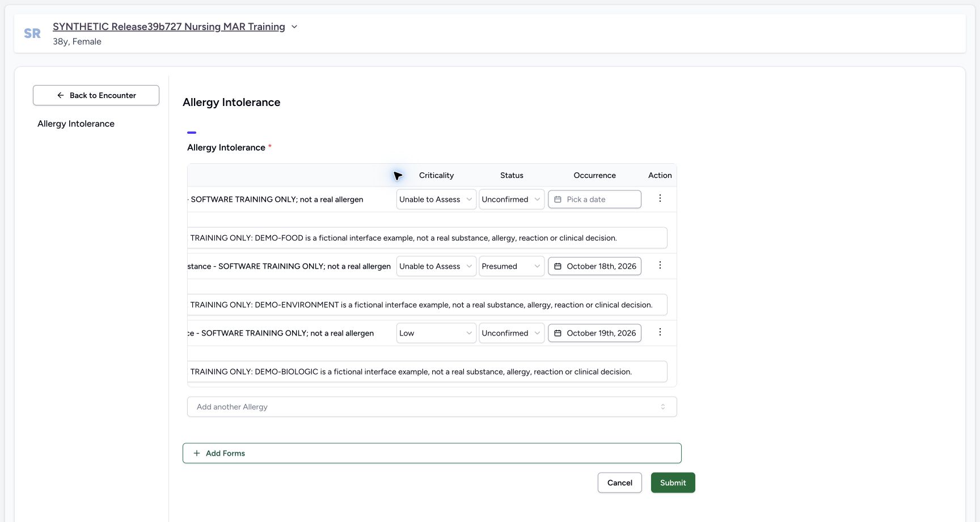
Task: Open the Pick a date field
Action: click(x=594, y=200)
